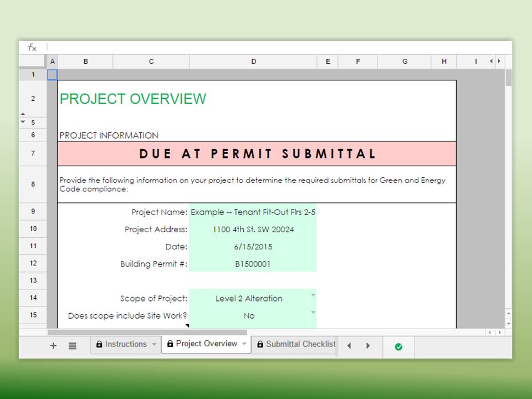This screenshot has width=532, height=399.
Task: Click the formula bar input field
Action: click(279, 48)
